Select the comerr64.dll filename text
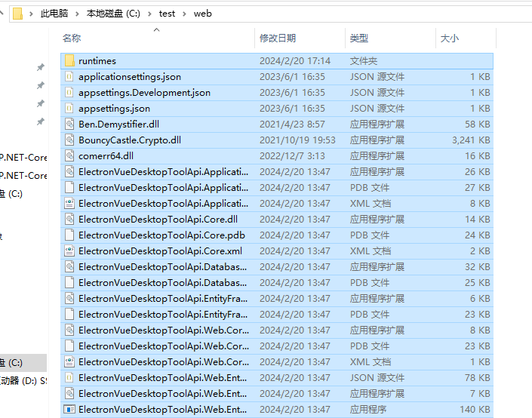The width and height of the screenshot is (532, 418). pos(106,155)
